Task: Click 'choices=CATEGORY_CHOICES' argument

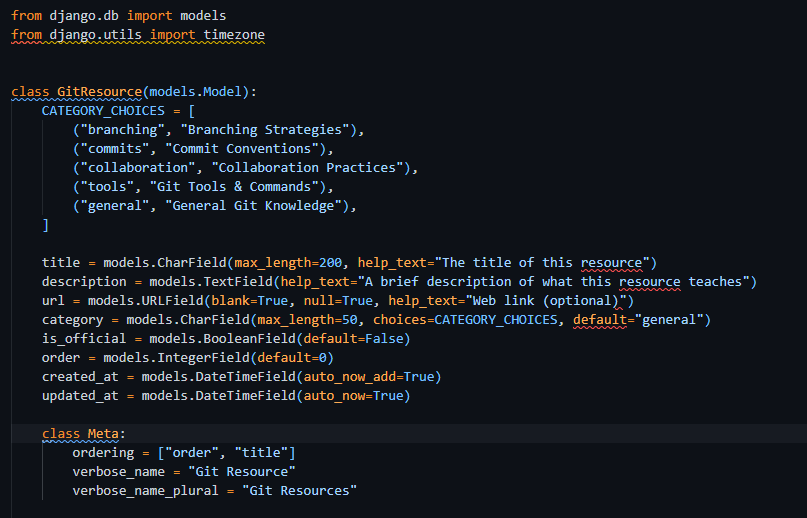Action: [465, 320]
